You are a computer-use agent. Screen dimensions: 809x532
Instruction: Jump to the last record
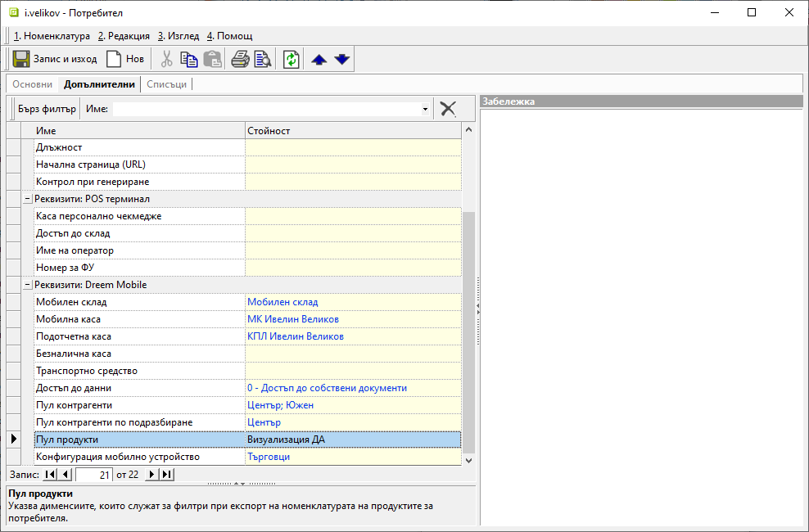point(166,475)
